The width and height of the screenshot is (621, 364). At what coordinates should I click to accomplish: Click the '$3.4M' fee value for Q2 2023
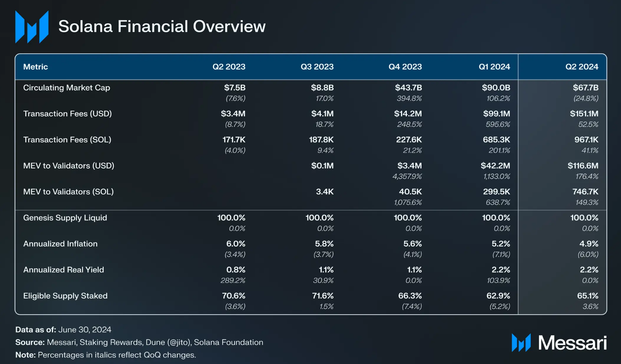click(233, 114)
